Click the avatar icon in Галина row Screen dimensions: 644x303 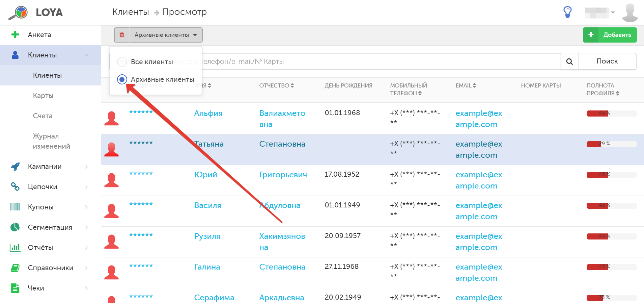[x=111, y=272]
